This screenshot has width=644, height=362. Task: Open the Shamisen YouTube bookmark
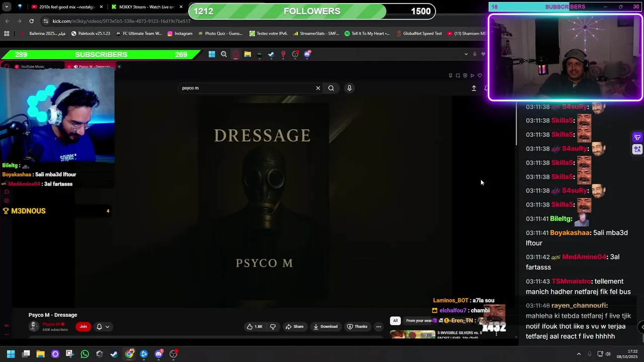point(466,34)
